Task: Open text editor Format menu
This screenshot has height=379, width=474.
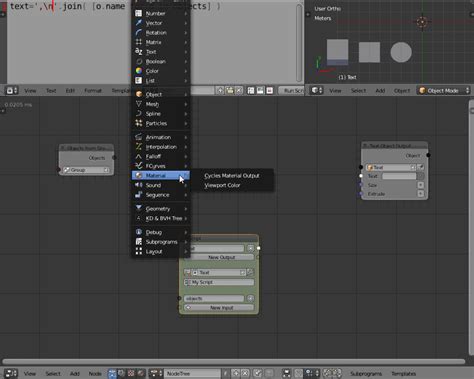Action: (93, 90)
